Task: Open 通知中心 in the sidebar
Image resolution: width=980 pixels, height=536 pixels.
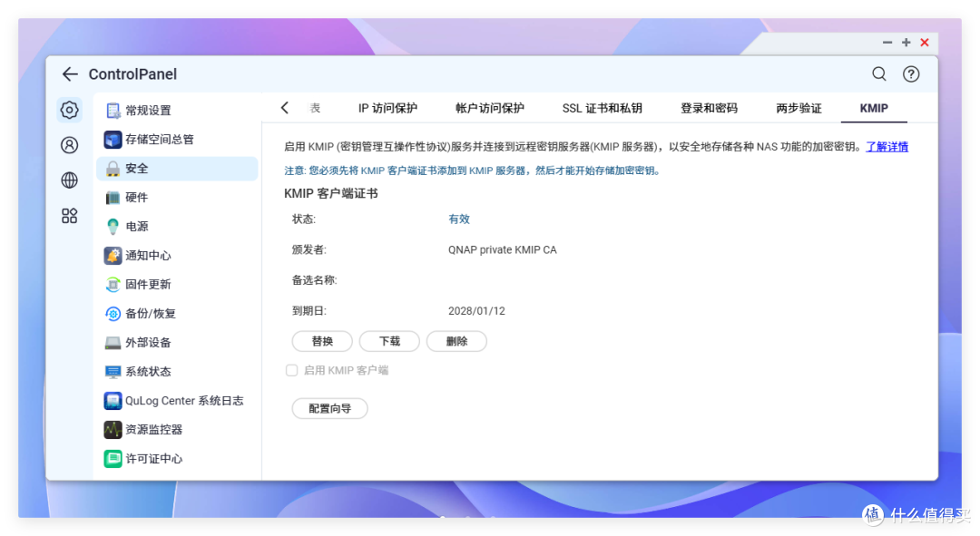Action: 178,256
